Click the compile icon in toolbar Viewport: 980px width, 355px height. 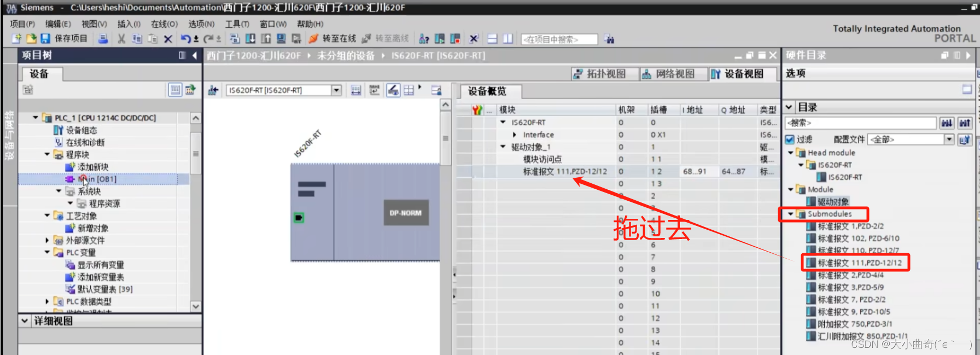click(x=235, y=38)
